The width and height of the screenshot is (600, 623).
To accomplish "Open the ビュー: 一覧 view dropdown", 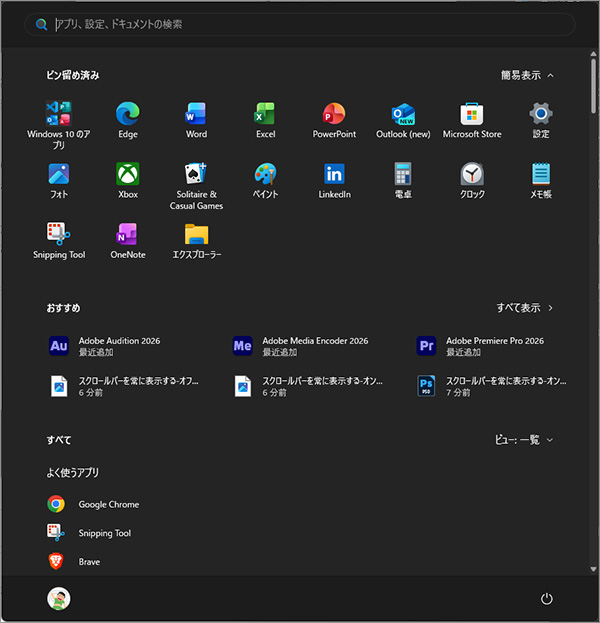I will (524, 440).
